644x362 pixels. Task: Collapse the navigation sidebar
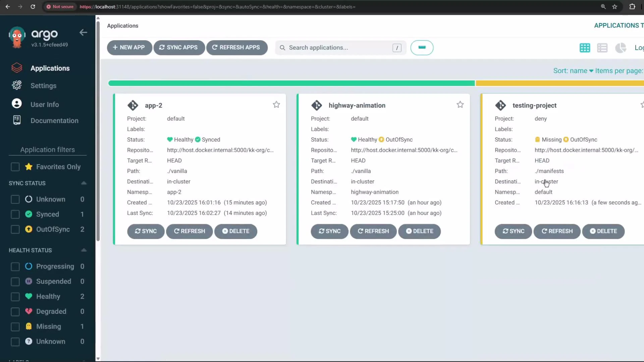tap(83, 33)
